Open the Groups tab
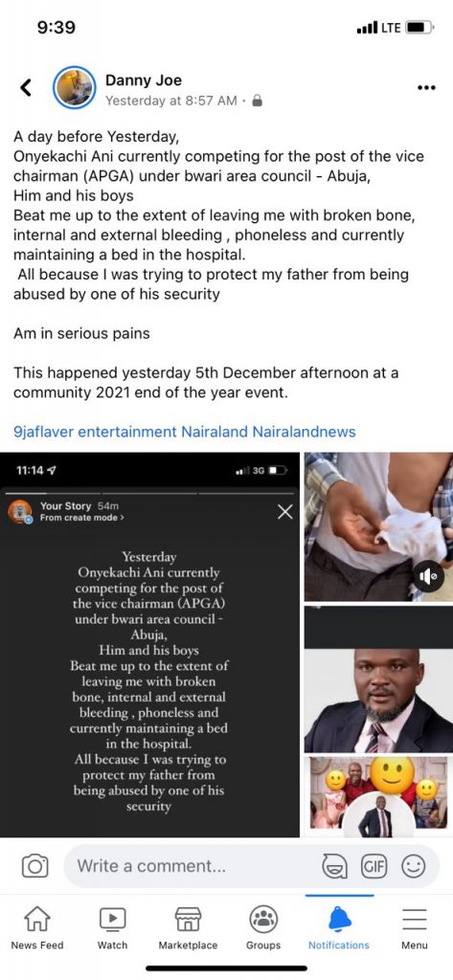 [x=263, y=928]
